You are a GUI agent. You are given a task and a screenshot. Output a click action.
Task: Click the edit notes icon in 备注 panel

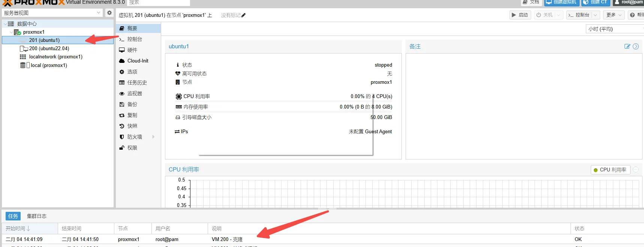(x=627, y=46)
